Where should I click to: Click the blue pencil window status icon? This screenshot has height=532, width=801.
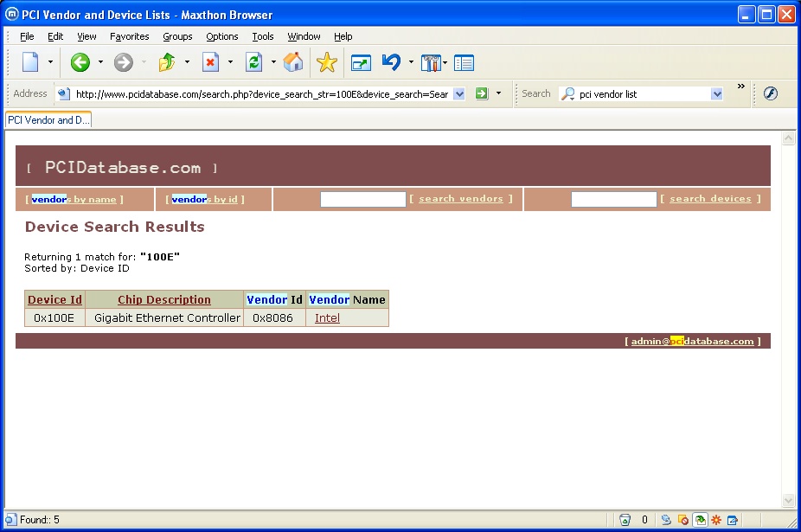(733, 520)
